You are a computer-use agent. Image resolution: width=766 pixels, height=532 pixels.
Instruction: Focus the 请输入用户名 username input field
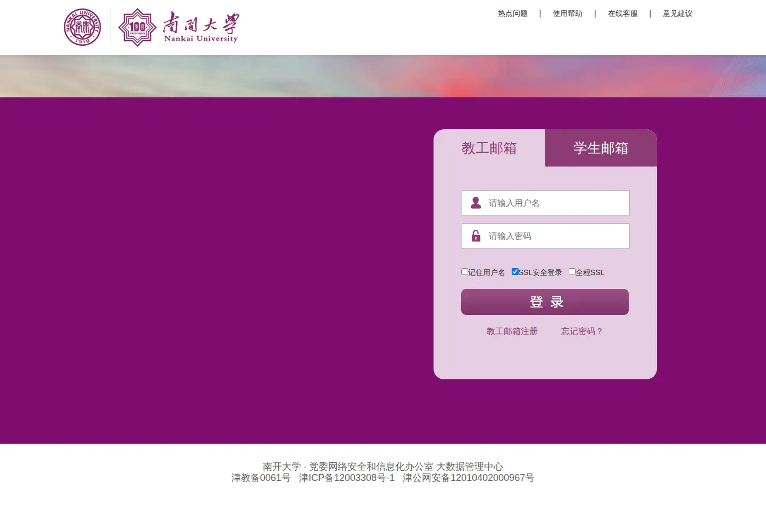click(546, 203)
